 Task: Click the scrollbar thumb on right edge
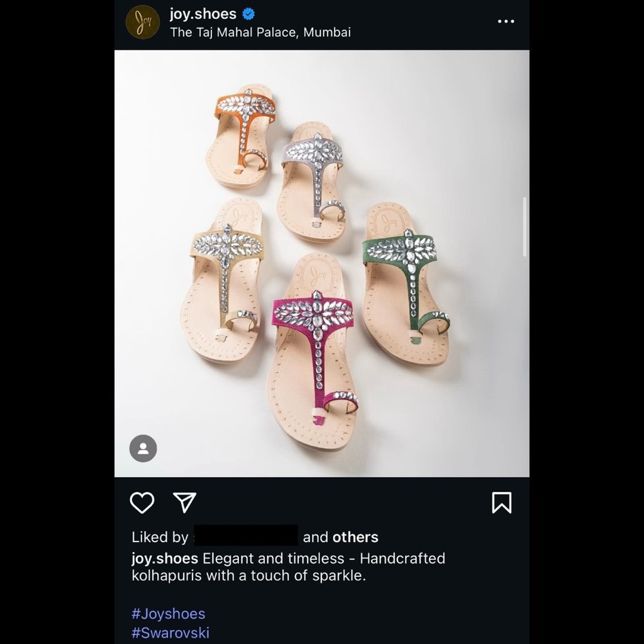pyautogui.click(x=524, y=227)
